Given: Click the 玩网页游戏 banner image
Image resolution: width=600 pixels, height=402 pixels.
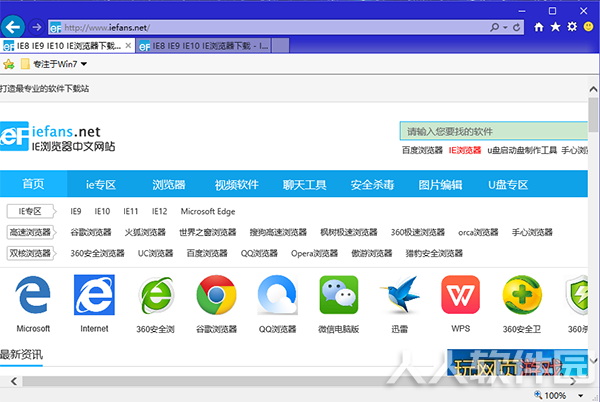Looking at the screenshot, I should [x=517, y=363].
